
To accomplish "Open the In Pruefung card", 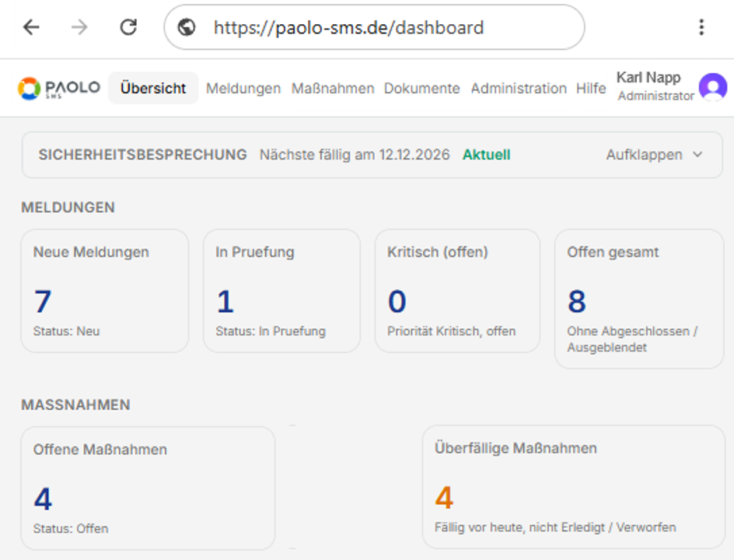I will click(281, 291).
